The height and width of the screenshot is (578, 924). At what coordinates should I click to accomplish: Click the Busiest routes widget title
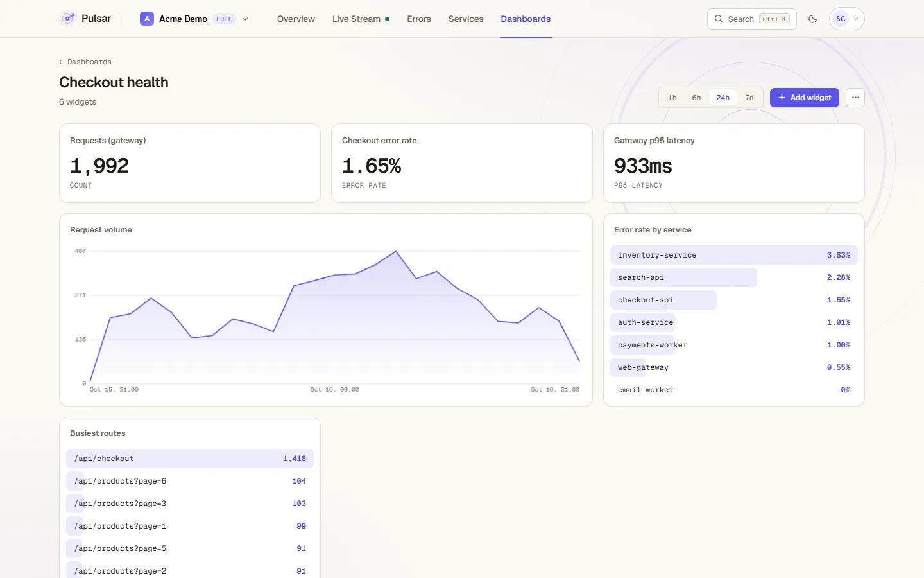pyautogui.click(x=98, y=433)
